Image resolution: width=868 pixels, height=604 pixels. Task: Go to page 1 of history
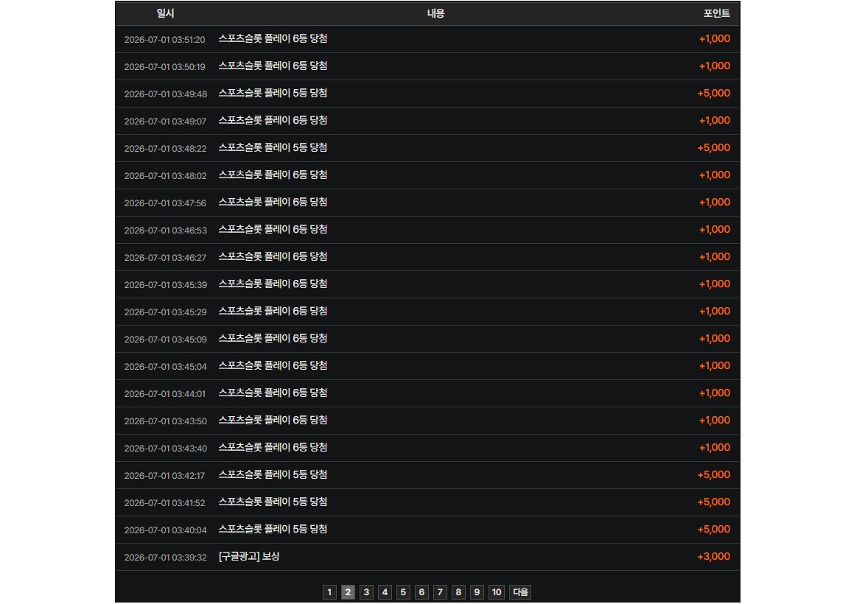pos(329,591)
